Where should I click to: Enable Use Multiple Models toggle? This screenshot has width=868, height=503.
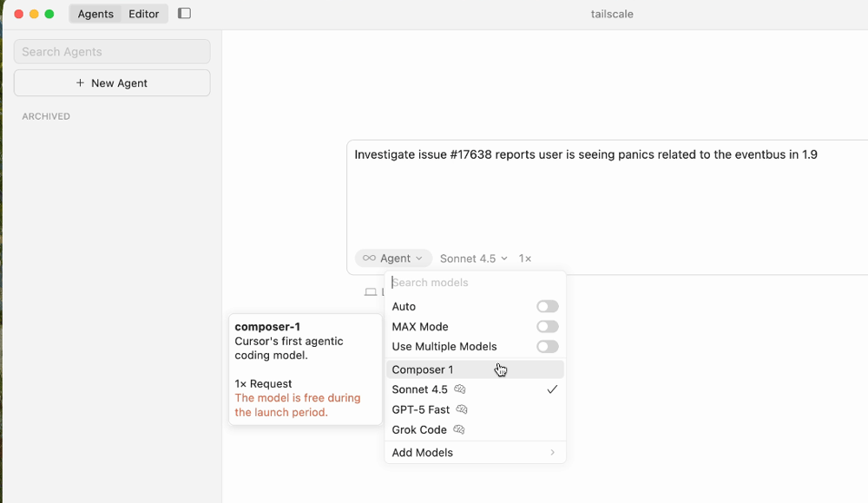point(547,347)
